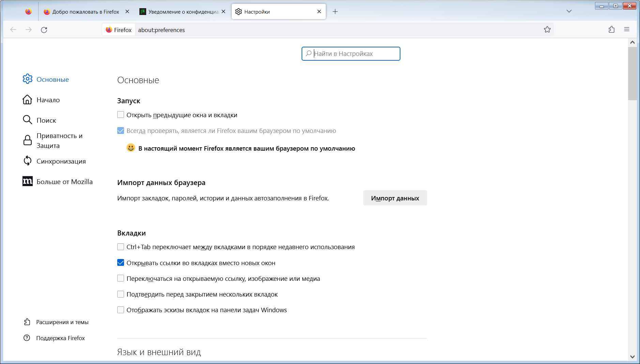Open Приватность и Защита settings section
The image size is (640, 364).
59,140
